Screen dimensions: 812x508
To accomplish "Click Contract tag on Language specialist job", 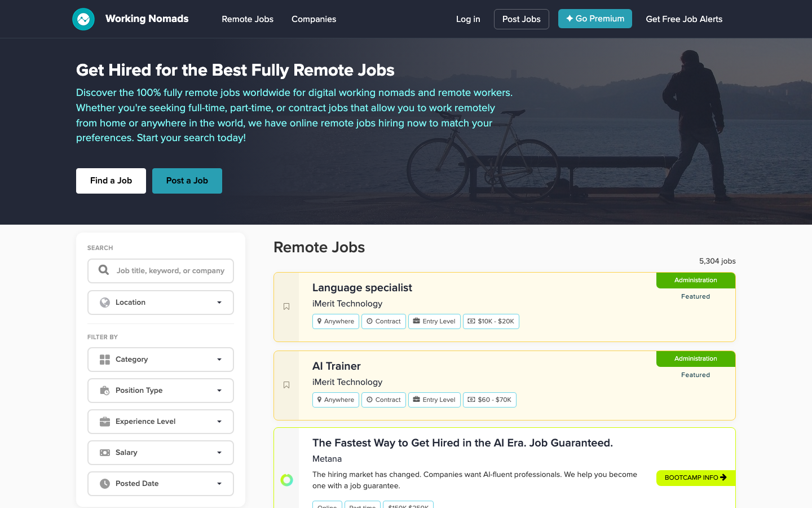I will 383,321.
